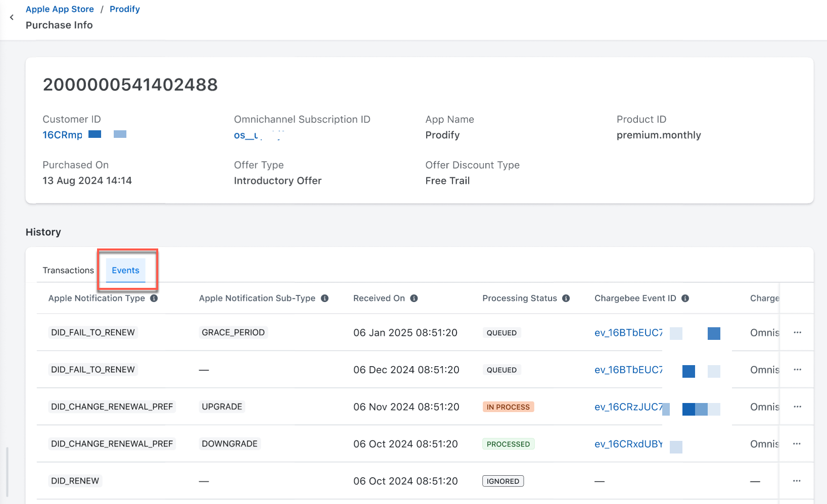Open three-dot menu for DOWNGRADE event row
Screen dimensions: 827x504
797,444
